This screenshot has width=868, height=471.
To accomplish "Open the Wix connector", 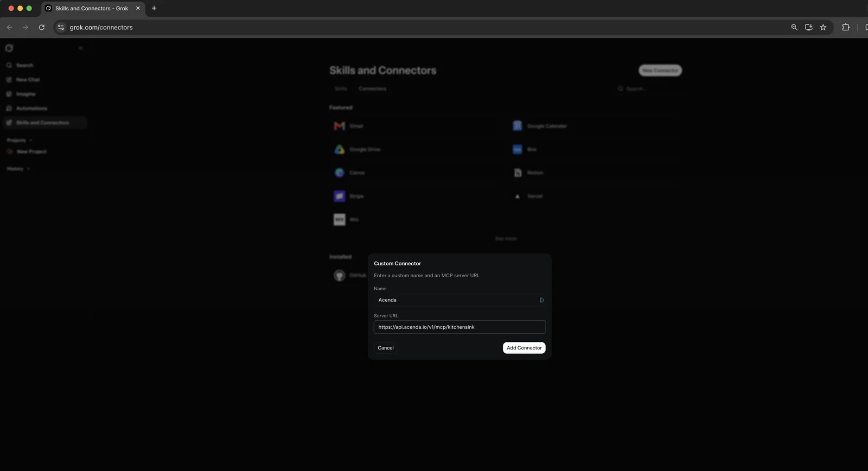I will point(417,219).
